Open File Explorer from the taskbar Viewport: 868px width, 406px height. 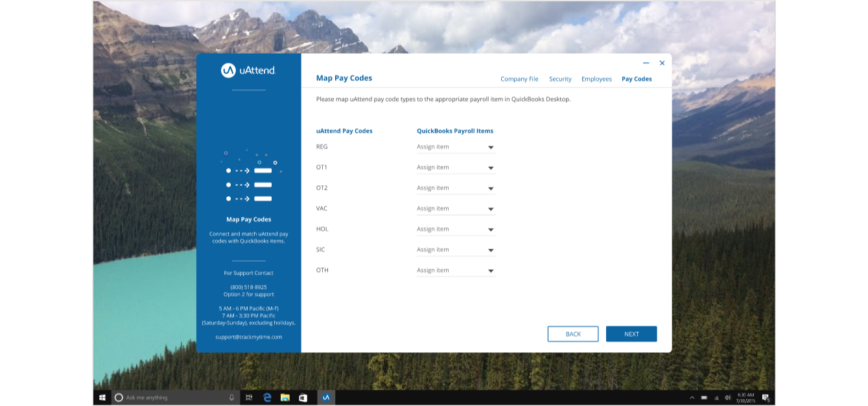coord(285,398)
